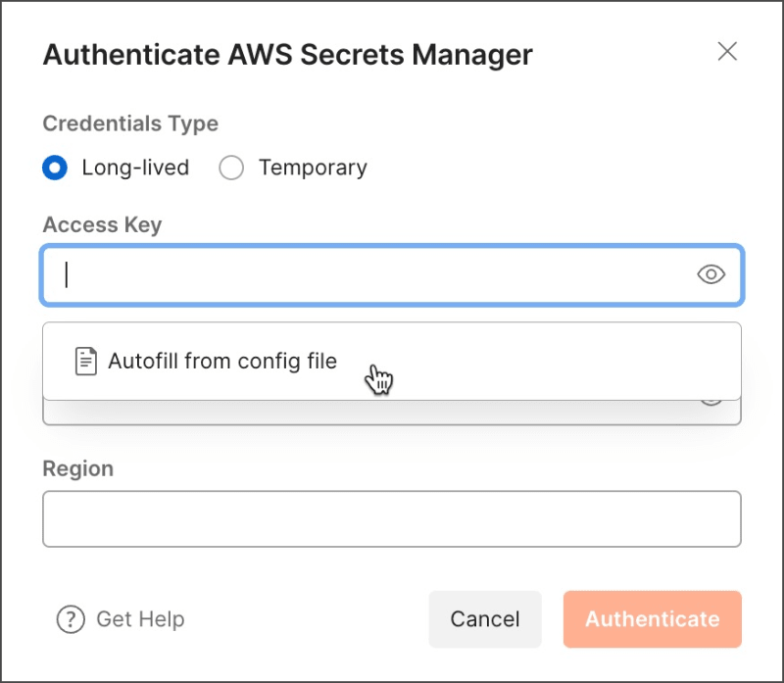Click the config file icon in the autofill suggestion
Image resolution: width=784 pixels, height=683 pixels.
coord(84,361)
